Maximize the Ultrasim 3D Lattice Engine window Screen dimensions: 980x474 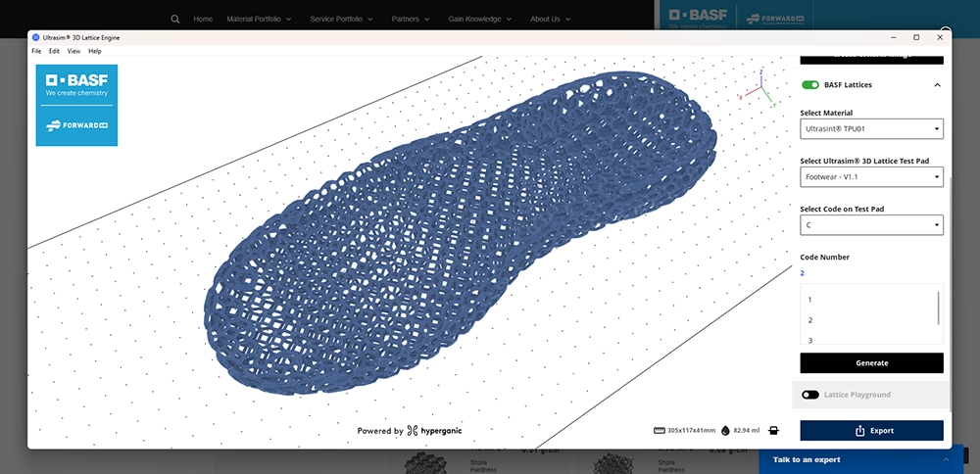point(916,37)
